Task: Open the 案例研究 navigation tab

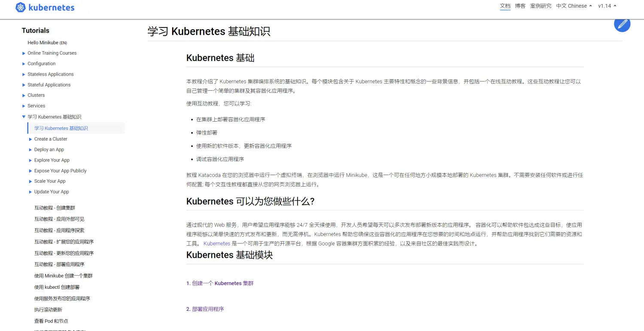Action: pyautogui.click(x=541, y=6)
